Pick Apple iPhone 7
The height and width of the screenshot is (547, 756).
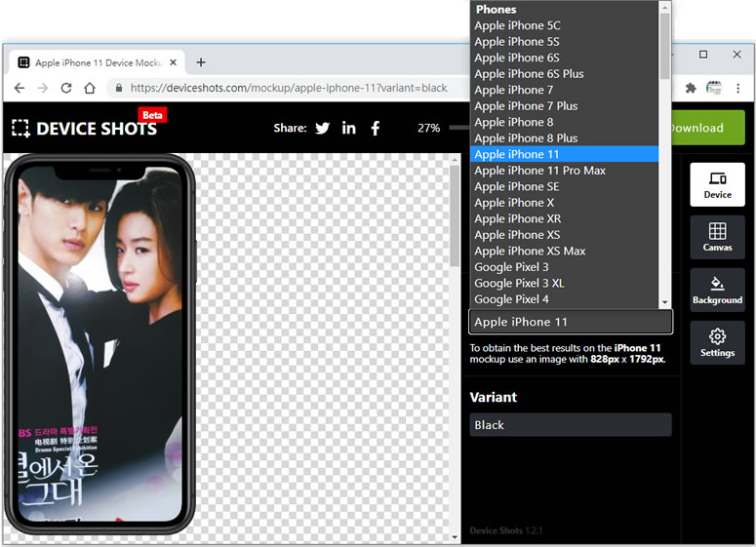[564, 90]
